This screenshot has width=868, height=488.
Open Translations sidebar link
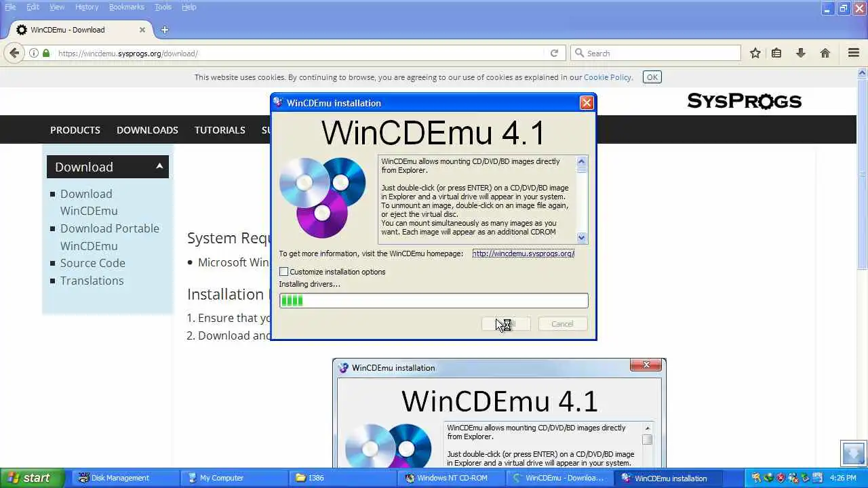point(92,281)
